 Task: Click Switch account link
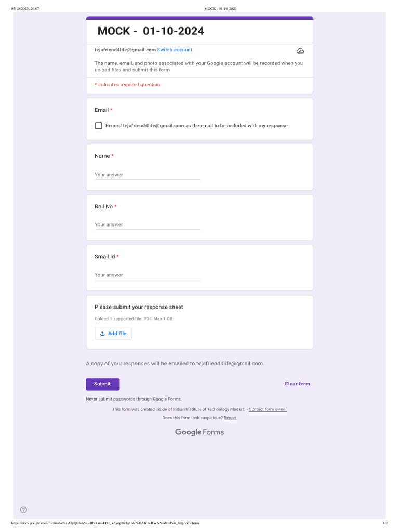click(175, 50)
